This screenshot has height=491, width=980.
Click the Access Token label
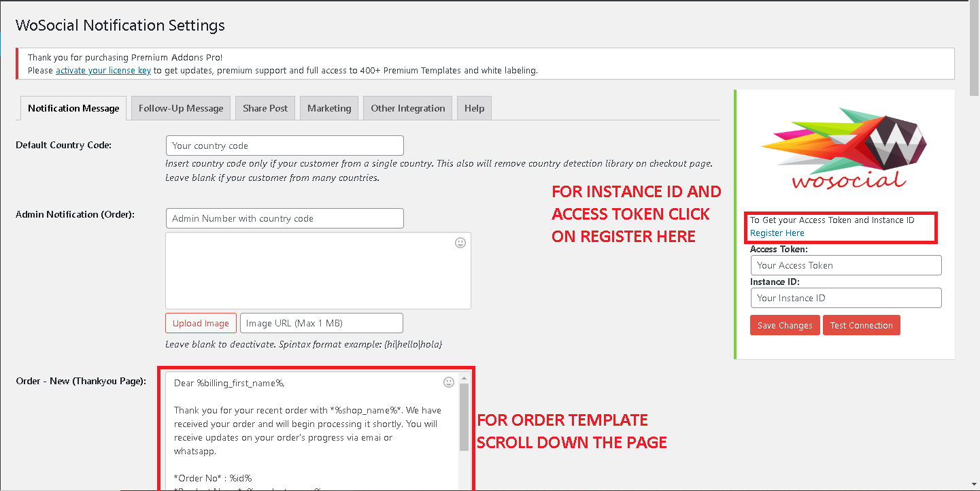[779, 249]
